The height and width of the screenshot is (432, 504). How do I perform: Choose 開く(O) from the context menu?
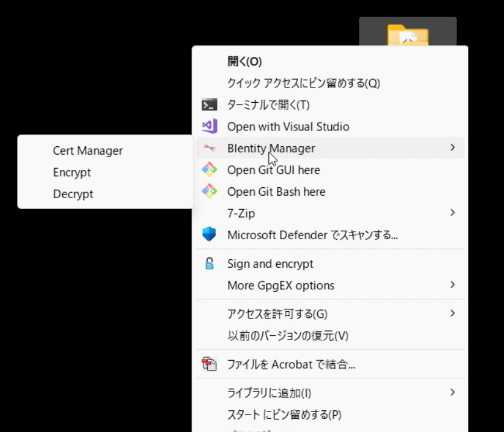point(330,62)
